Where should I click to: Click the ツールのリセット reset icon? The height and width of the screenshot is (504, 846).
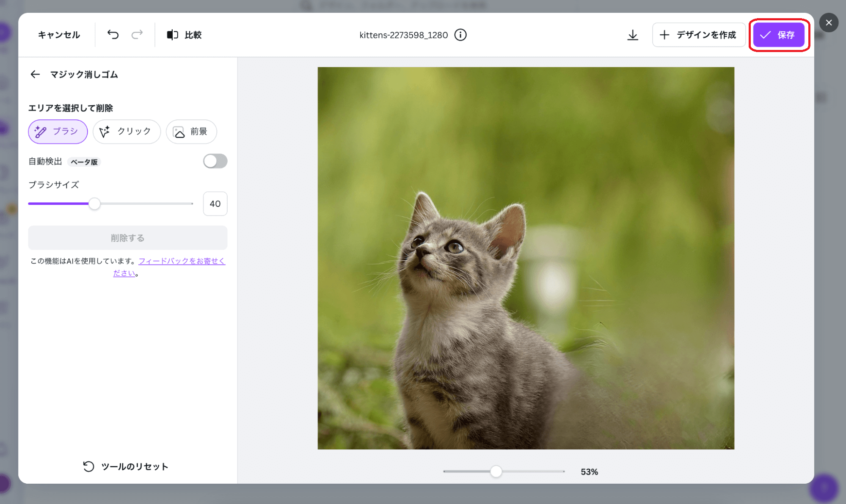pos(88,466)
